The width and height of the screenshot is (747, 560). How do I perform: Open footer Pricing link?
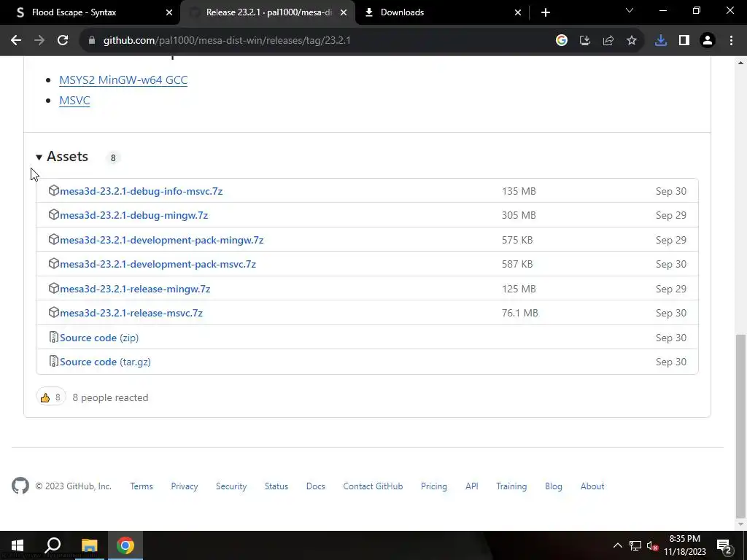click(434, 486)
